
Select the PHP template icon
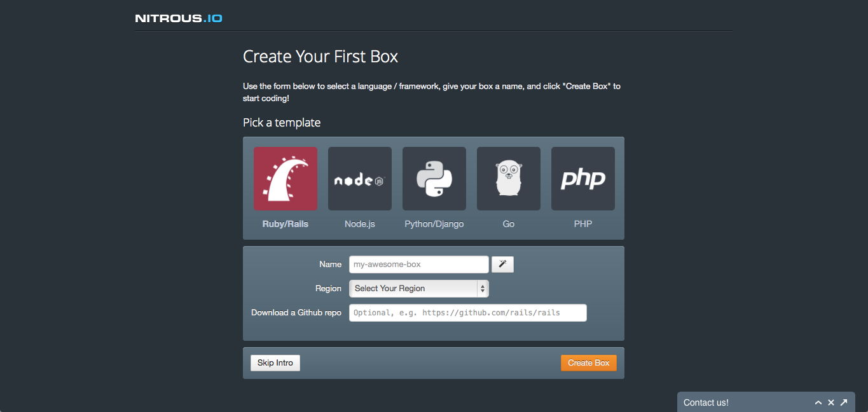pyautogui.click(x=582, y=179)
